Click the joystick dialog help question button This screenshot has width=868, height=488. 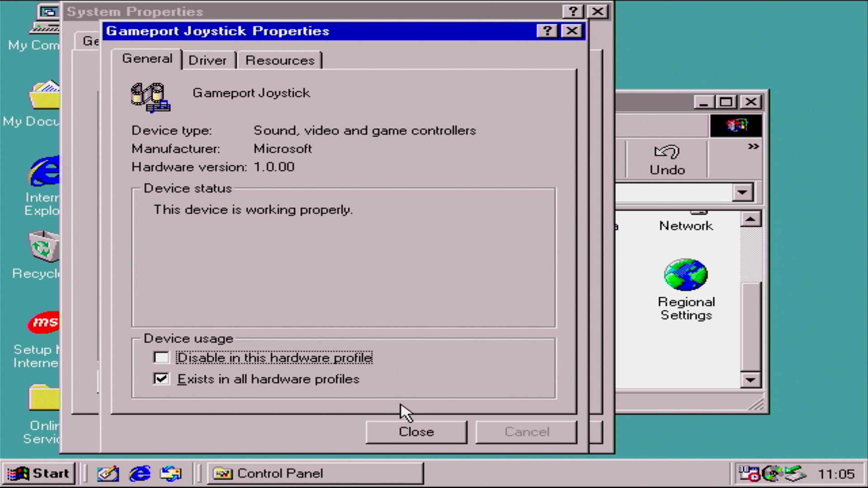pos(547,31)
